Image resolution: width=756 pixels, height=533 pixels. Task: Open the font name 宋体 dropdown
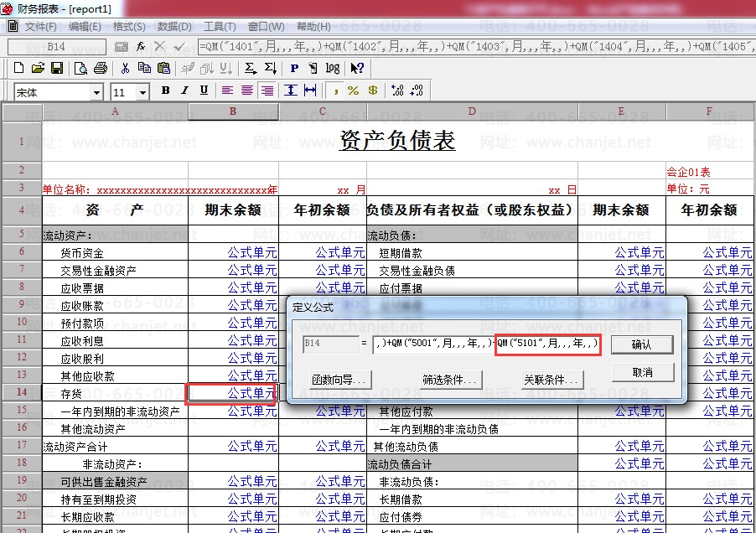(x=96, y=92)
